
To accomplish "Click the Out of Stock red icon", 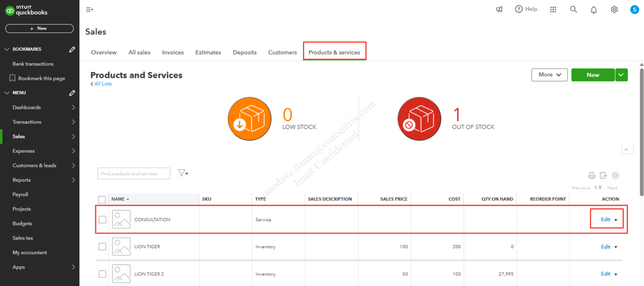I will (x=419, y=119).
